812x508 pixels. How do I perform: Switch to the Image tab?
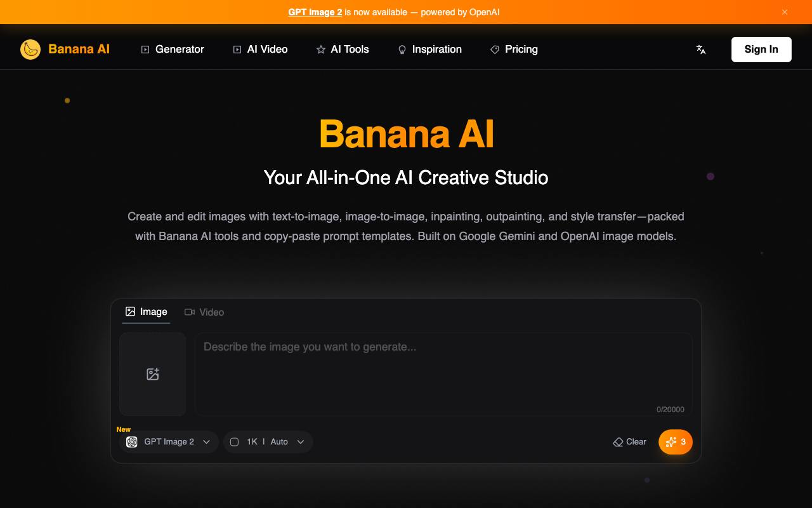coord(146,312)
